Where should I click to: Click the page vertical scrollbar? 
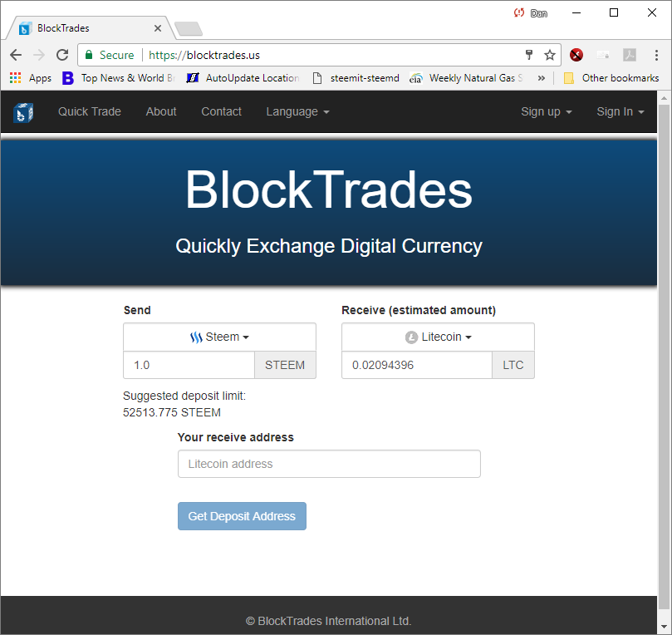coord(664,357)
